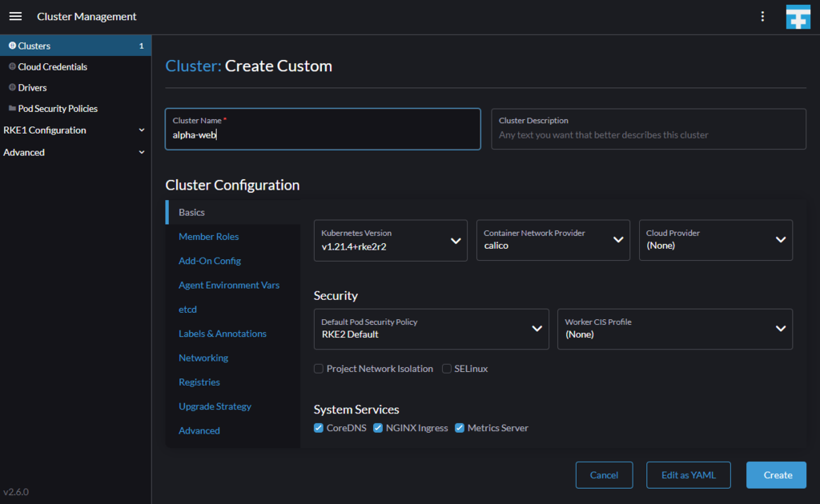Click the Cloud Credentials sidebar icon

(x=12, y=66)
